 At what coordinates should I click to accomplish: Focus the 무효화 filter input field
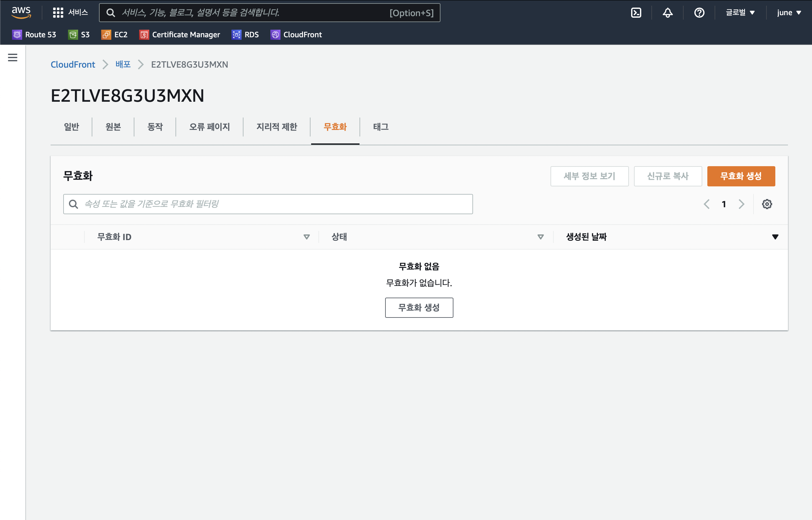click(268, 204)
